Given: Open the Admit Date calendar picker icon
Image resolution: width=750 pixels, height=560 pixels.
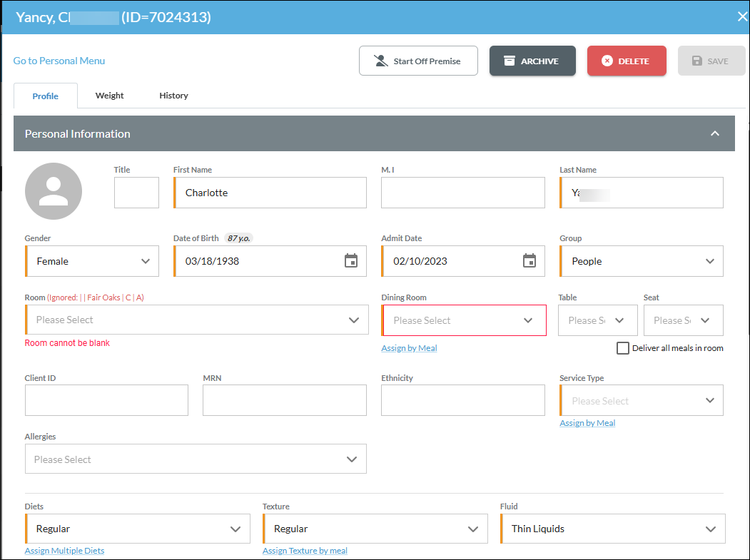Looking at the screenshot, I should point(529,260).
